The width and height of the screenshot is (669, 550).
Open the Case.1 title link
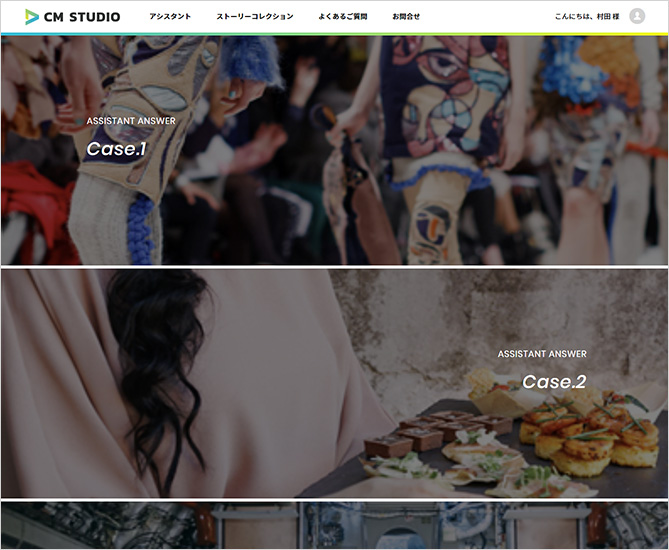click(116, 149)
